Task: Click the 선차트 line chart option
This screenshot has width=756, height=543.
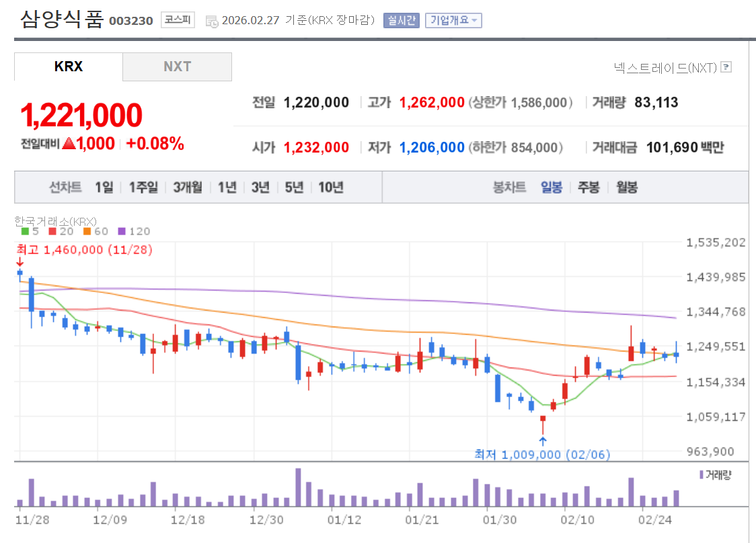Action: [x=65, y=187]
